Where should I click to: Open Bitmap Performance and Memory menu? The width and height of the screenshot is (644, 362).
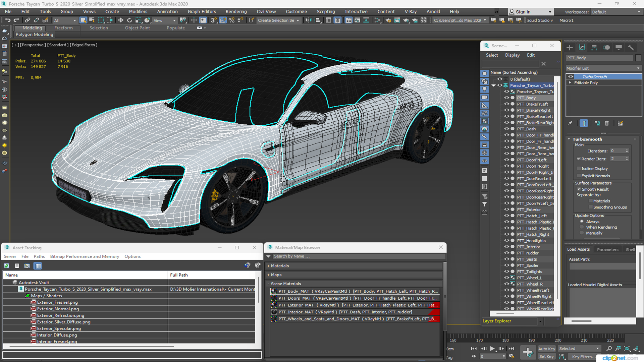[85, 256]
